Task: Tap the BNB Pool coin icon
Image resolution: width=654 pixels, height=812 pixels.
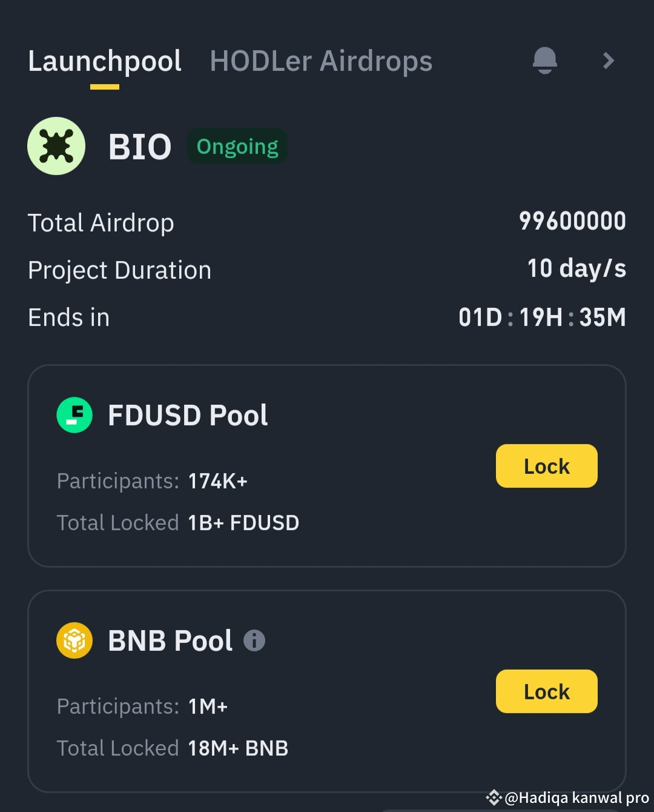Action: [74, 641]
